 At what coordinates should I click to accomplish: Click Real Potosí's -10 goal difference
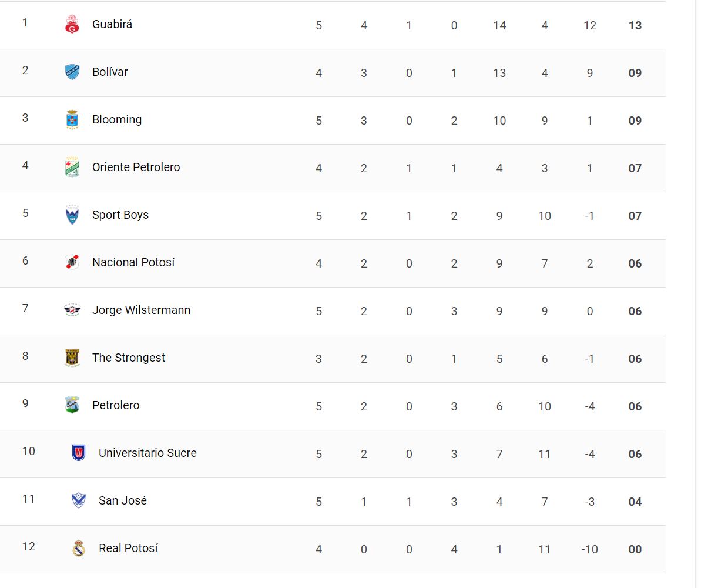(x=589, y=549)
